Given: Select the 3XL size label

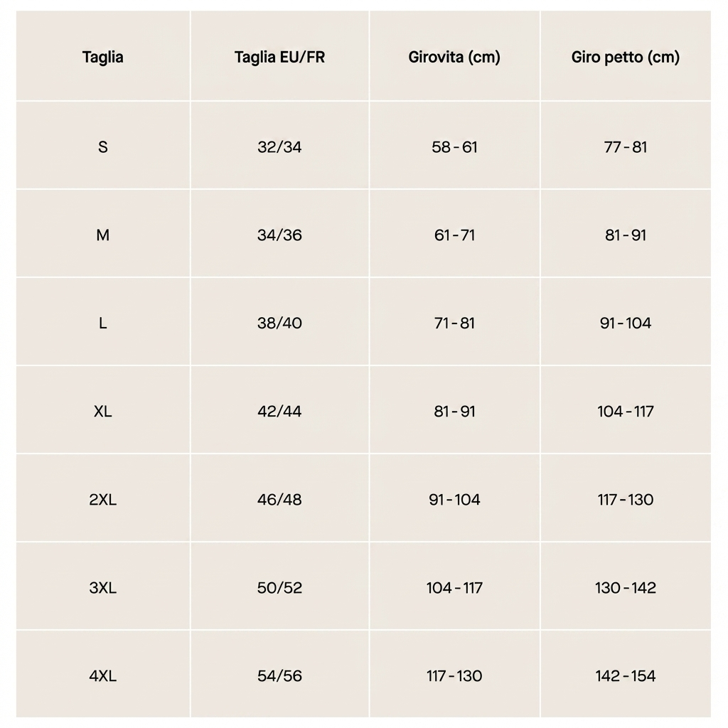Looking at the screenshot, I should tap(102, 588).
